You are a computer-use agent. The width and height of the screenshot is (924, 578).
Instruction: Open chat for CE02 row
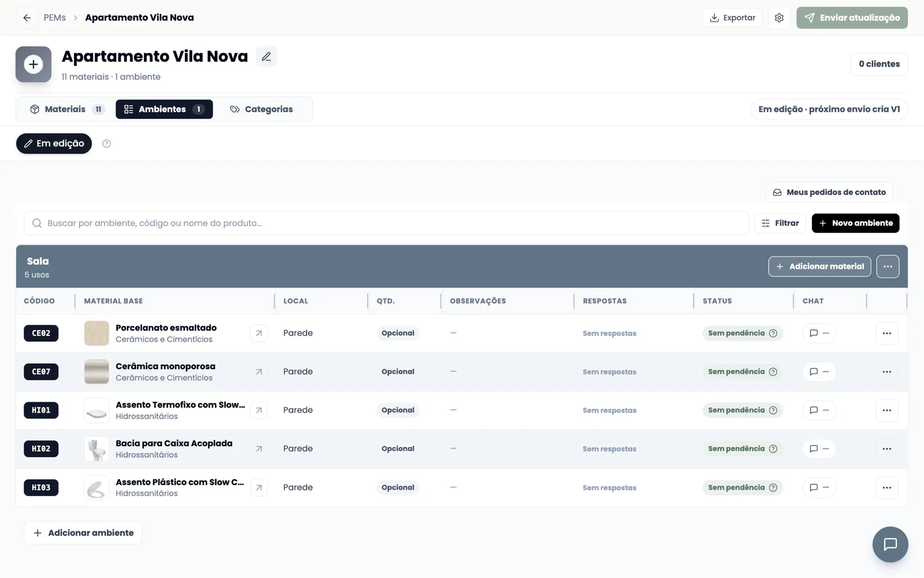tap(819, 334)
